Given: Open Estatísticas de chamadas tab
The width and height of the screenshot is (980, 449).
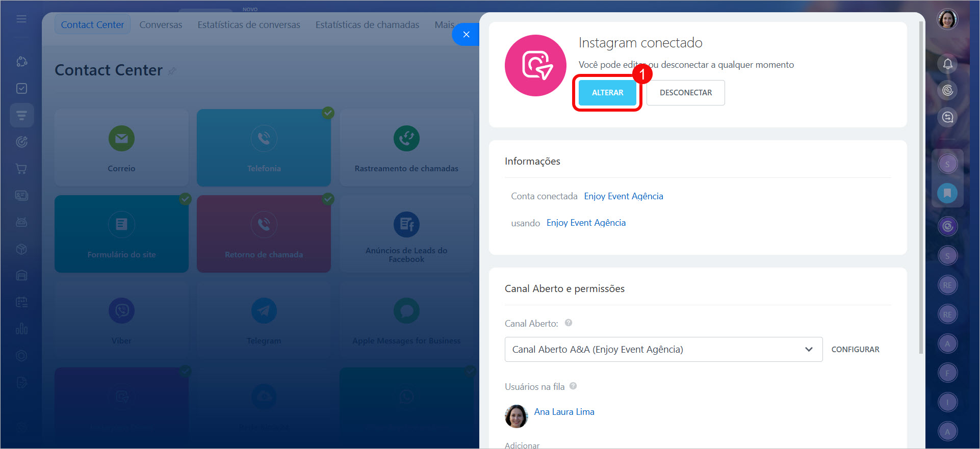Looking at the screenshot, I should pos(367,24).
